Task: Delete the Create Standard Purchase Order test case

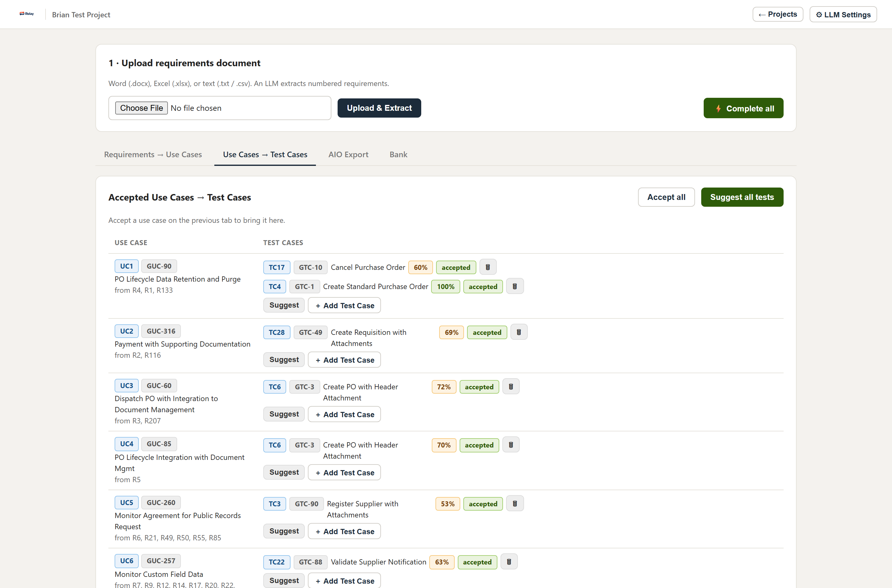Action: click(x=515, y=286)
